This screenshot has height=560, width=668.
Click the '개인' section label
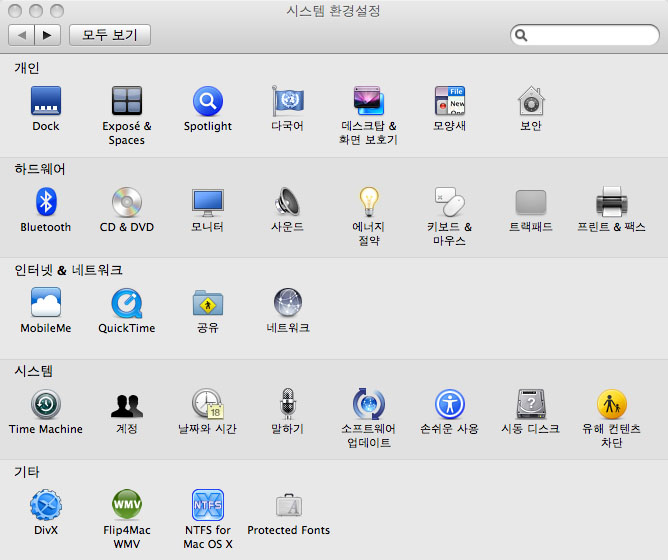click(27, 68)
